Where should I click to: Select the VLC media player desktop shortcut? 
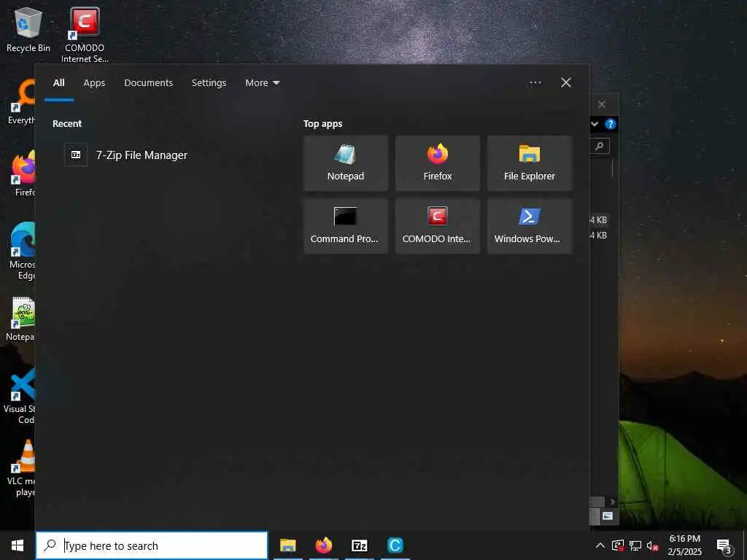pyautogui.click(x=22, y=469)
